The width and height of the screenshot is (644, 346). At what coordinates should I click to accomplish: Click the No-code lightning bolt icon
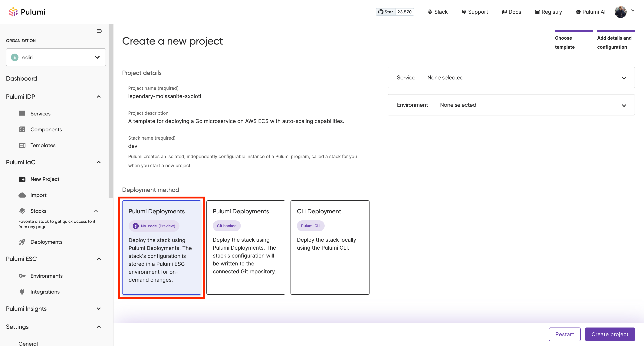(x=136, y=226)
